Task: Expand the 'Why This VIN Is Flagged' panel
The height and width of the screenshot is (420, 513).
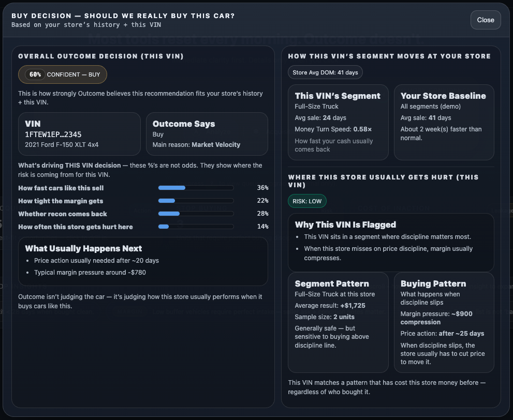Action: pyautogui.click(x=391, y=241)
